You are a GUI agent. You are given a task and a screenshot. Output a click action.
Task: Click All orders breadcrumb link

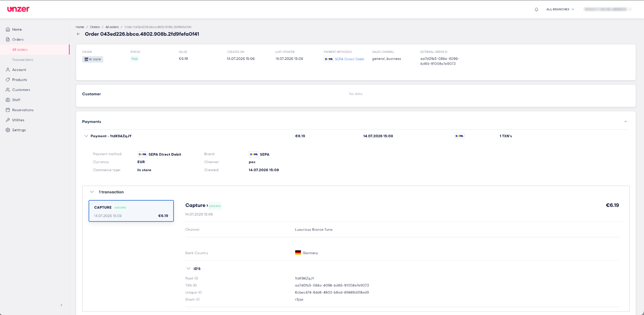point(112,27)
